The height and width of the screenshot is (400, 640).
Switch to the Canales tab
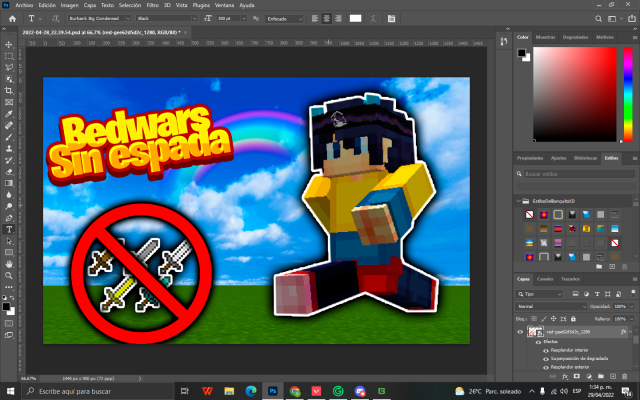tap(546, 279)
